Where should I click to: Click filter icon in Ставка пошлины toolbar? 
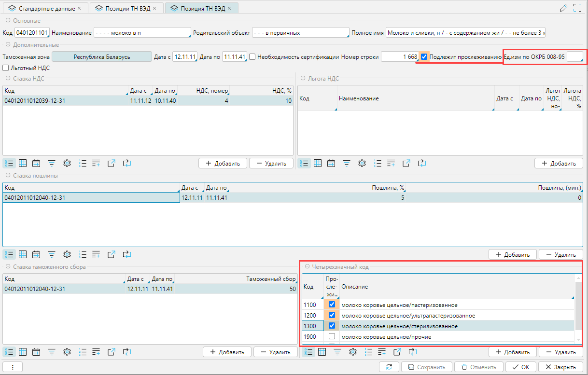(x=52, y=254)
